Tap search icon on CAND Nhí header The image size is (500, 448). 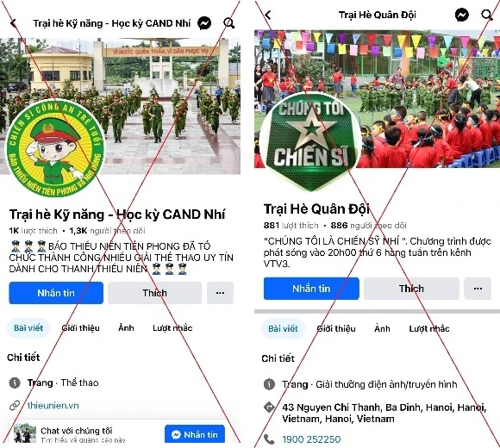click(229, 23)
